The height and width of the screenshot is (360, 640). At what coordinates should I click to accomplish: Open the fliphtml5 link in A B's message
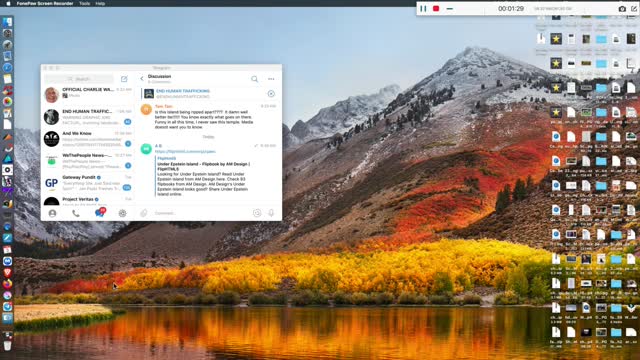pyautogui.click(x=185, y=151)
